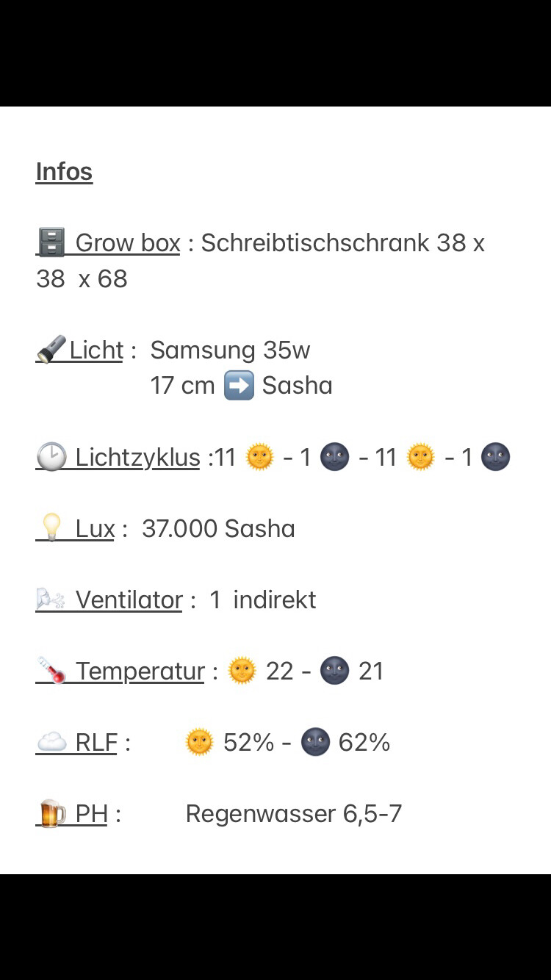The height and width of the screenshot is (980, 551).
Task: Select the underlined Grow box label
Action: pos(128,242)
